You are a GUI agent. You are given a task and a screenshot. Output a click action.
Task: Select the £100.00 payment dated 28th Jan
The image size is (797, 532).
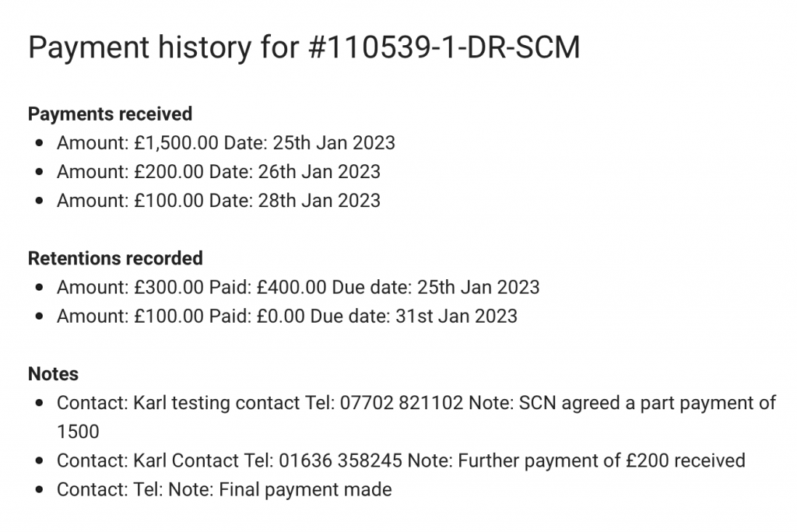(218, 201)
